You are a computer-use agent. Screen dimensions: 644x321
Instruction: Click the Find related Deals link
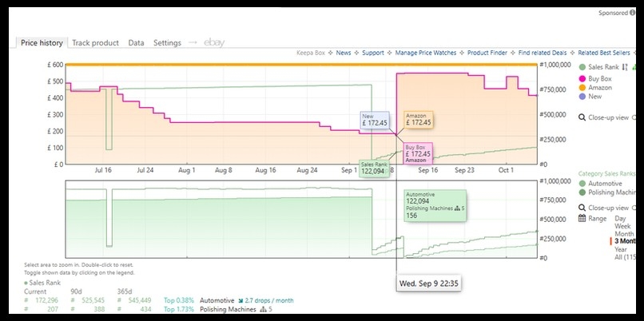pos(543,53)
